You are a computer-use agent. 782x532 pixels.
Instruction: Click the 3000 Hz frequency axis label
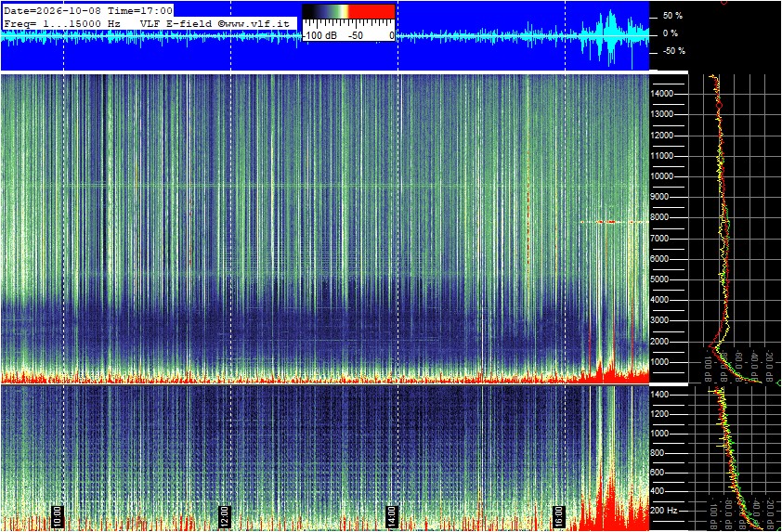click(661, 320)
